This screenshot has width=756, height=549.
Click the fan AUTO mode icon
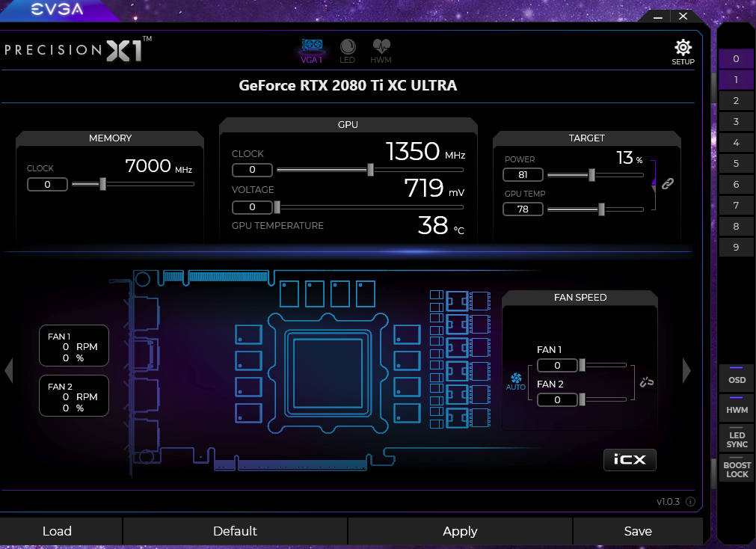516,381
